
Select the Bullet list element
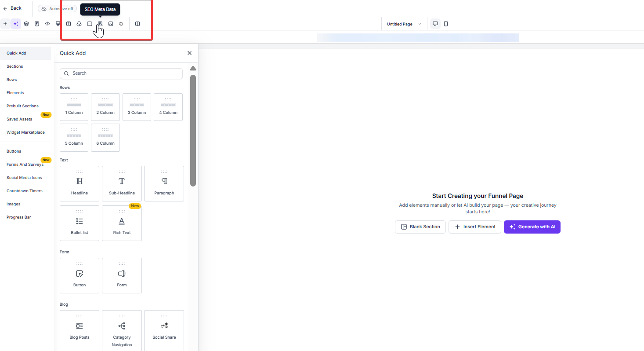(x=80, y=223)
